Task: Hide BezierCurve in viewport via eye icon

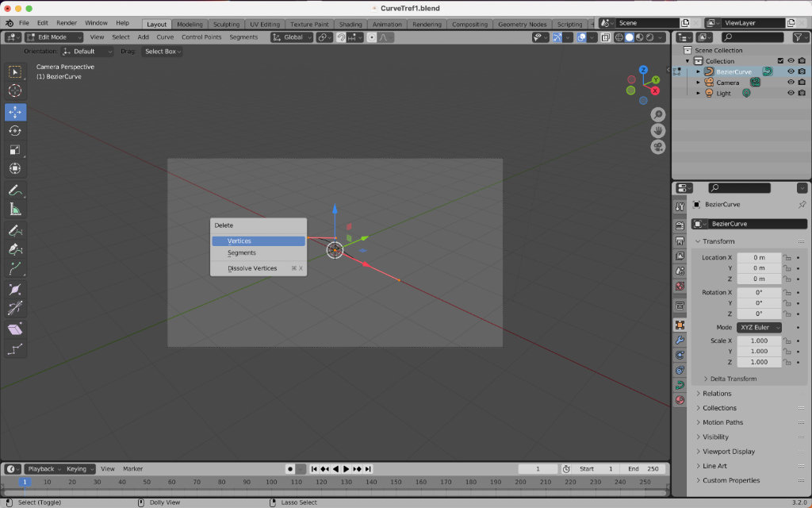Action: coord(791,71)
